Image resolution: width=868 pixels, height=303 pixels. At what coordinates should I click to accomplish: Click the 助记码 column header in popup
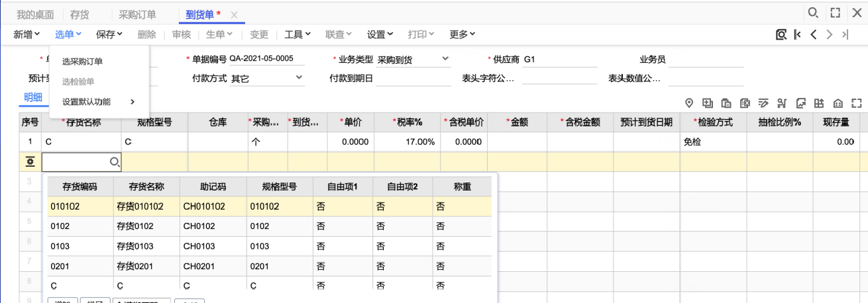(213, 187)
